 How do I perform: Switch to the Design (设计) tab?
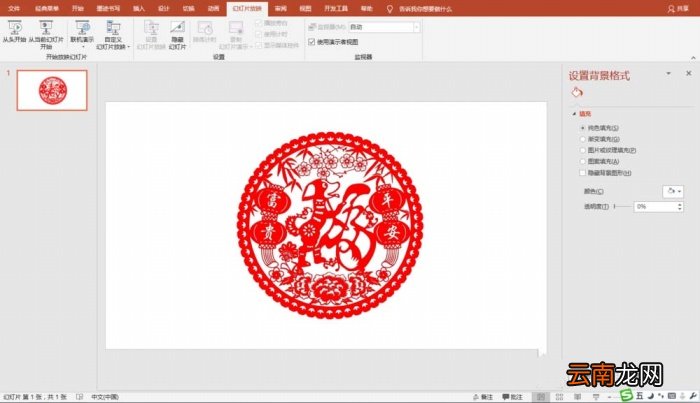click(x=164, y=8)
